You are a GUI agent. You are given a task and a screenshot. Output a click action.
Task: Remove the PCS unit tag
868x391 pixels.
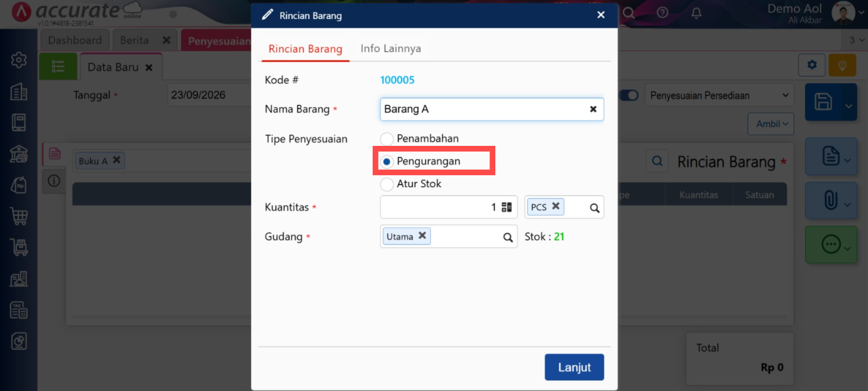tap(556, 206)
